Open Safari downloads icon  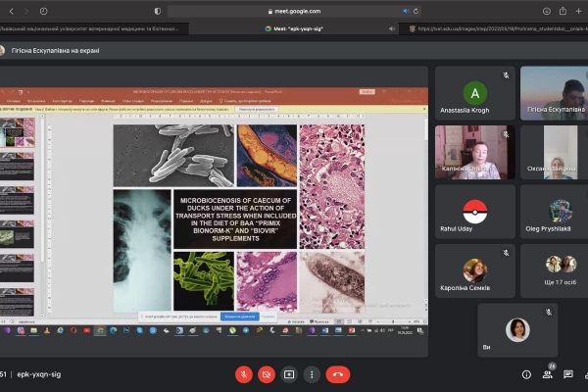click(x=547, y=11)
